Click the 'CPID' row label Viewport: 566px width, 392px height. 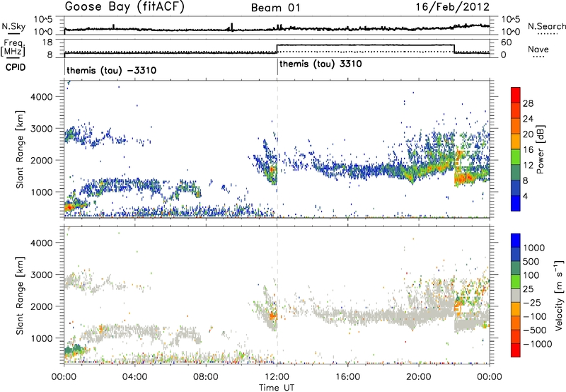pyautogui.click(x=16, y=67)
